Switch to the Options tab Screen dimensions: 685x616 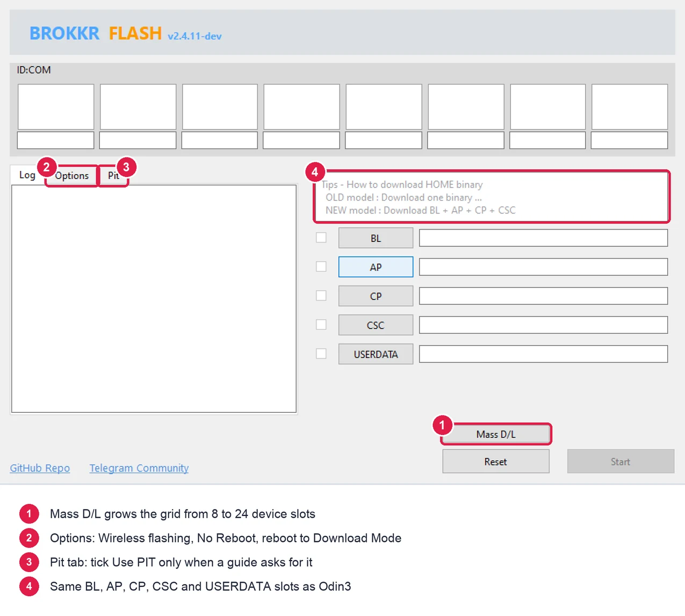pos(72,176)
